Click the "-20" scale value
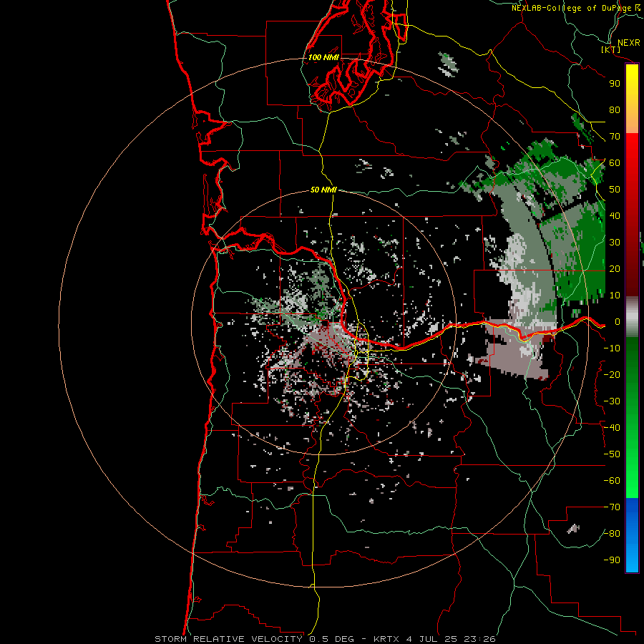Screen dimensions: 644x644 click(x=612, y=374)
